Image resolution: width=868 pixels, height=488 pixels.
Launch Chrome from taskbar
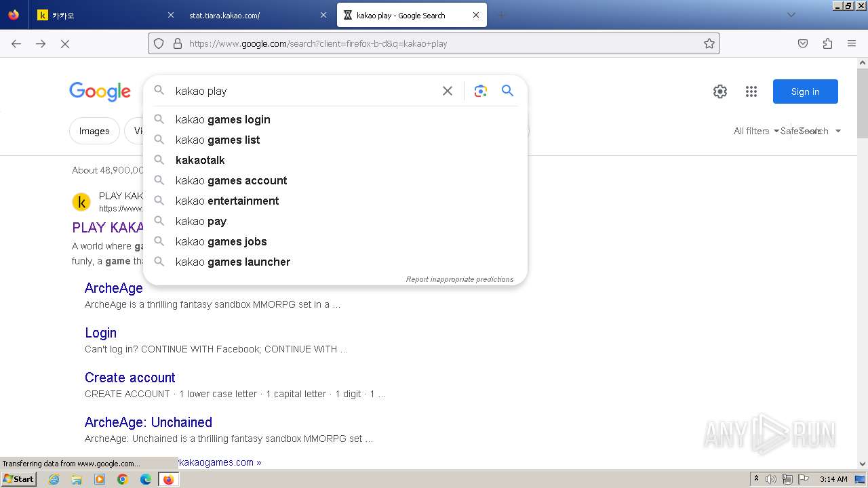coord(123,479)
